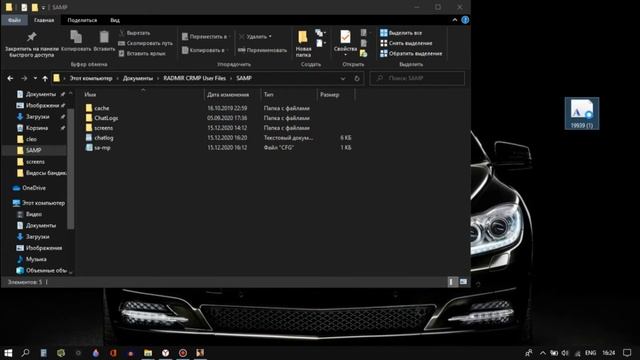The width and height of the screenshot is (640, 360).
Task: Click Скопировать путь in the ribbon
Action: (x=145, y=43)
